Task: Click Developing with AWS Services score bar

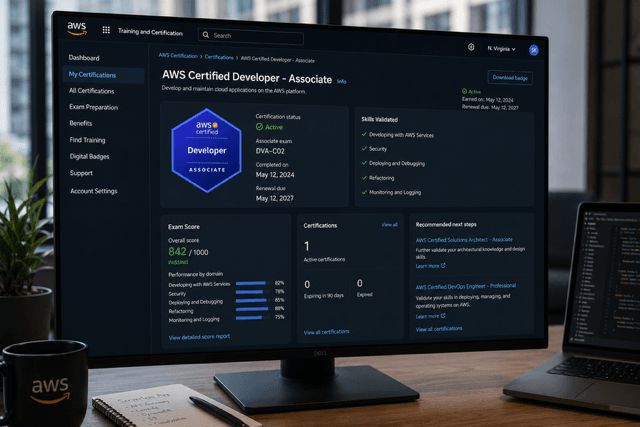Action: pos(253,283)
